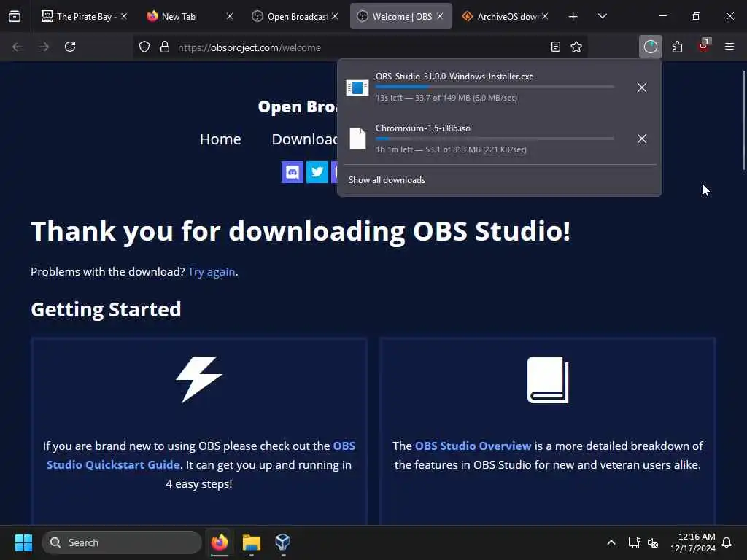747x560 pixels.
Task: Click the page vertical scrollbar
Action: tap(743, 120)
